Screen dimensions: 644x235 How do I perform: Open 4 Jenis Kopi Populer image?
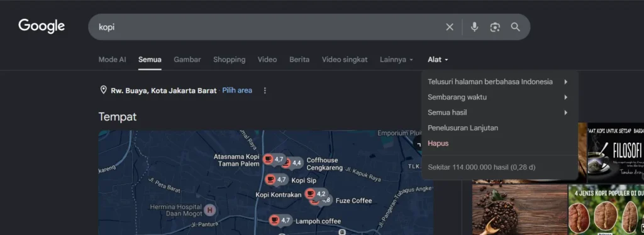point(606,210)
